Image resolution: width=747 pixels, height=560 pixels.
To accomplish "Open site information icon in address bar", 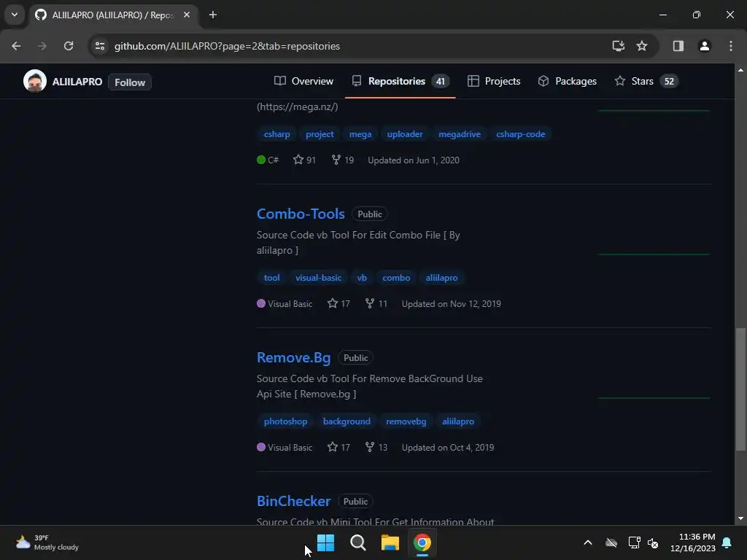I will coord(99,46).
